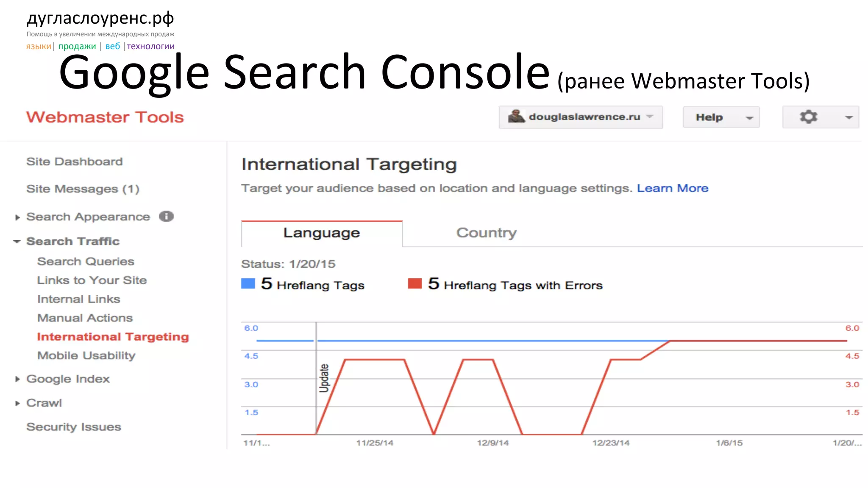Open Site Messages (1)
The height and width of the screenshot is (488, 868).
83,189
